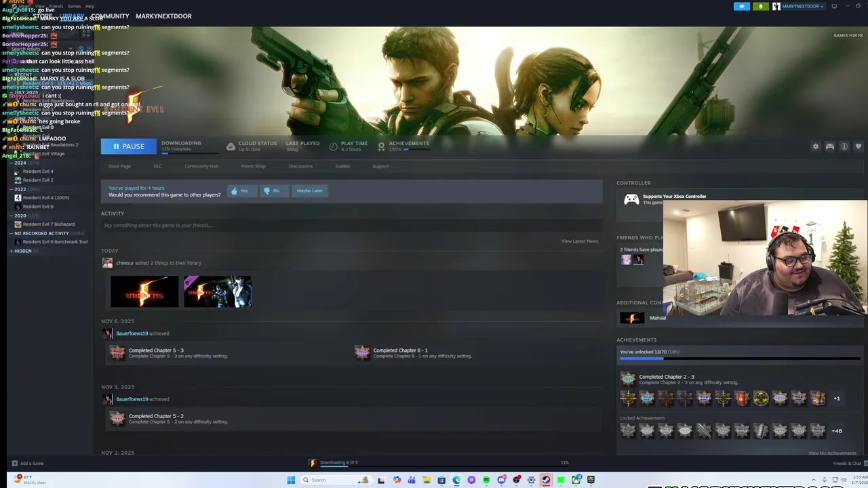This screenshot has height=488, width=868.
Task: Select Resident Evil 4 in library list
Action: coord(37,171)
